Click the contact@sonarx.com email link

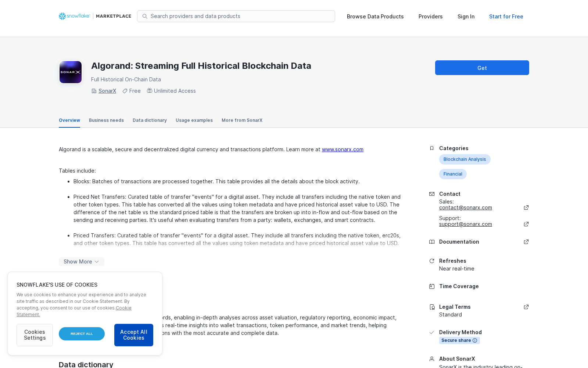pos(465,208)
